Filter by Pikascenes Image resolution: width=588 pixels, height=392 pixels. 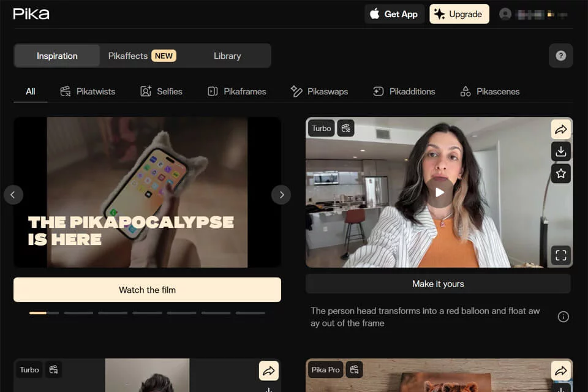(x=490, y=91)
